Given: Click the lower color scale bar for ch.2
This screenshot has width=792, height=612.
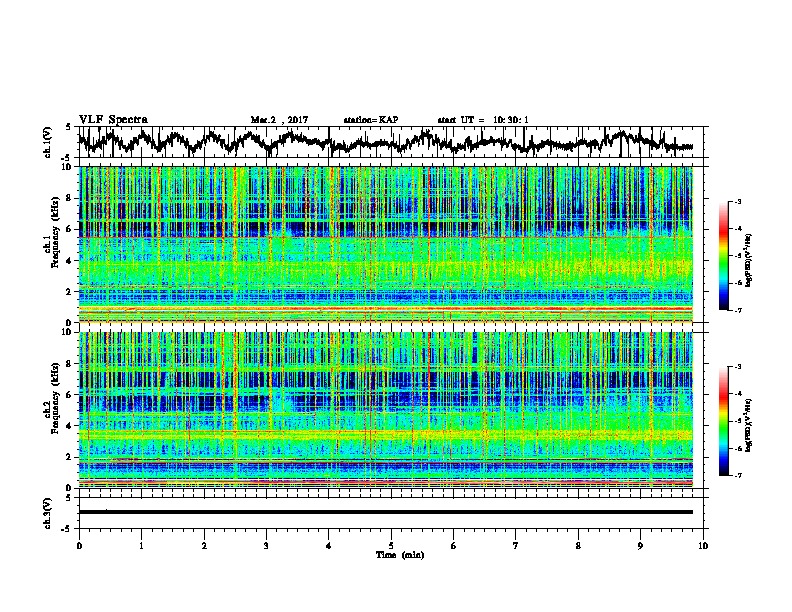Looking at the screenshot, I should pos(724,421).
